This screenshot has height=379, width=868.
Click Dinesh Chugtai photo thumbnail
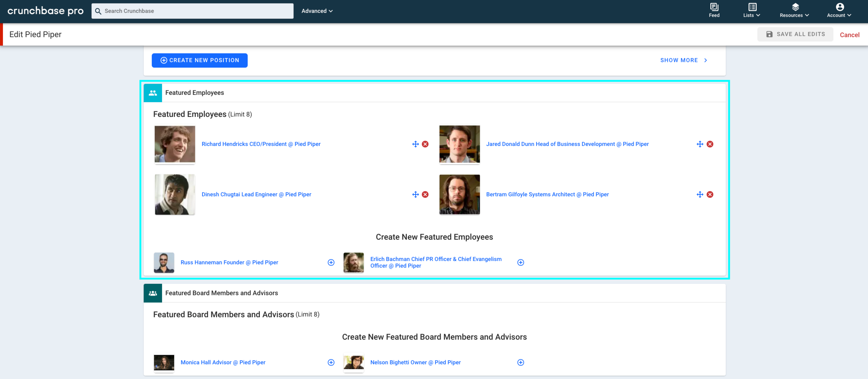175,194
